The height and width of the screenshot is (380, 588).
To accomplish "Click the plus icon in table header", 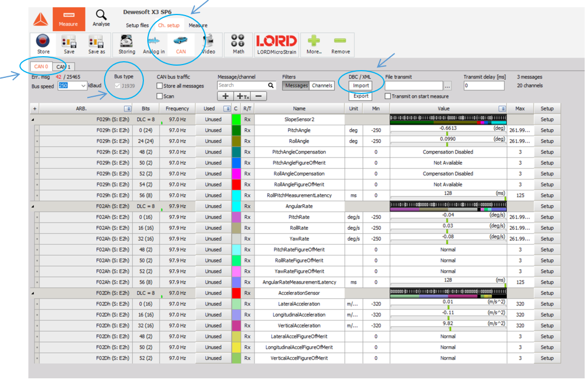I will [35, 108].
